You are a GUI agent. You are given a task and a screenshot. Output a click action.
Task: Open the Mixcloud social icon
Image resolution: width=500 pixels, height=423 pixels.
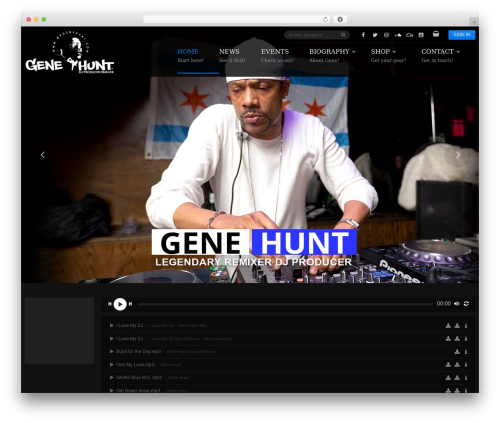point(409,35)
